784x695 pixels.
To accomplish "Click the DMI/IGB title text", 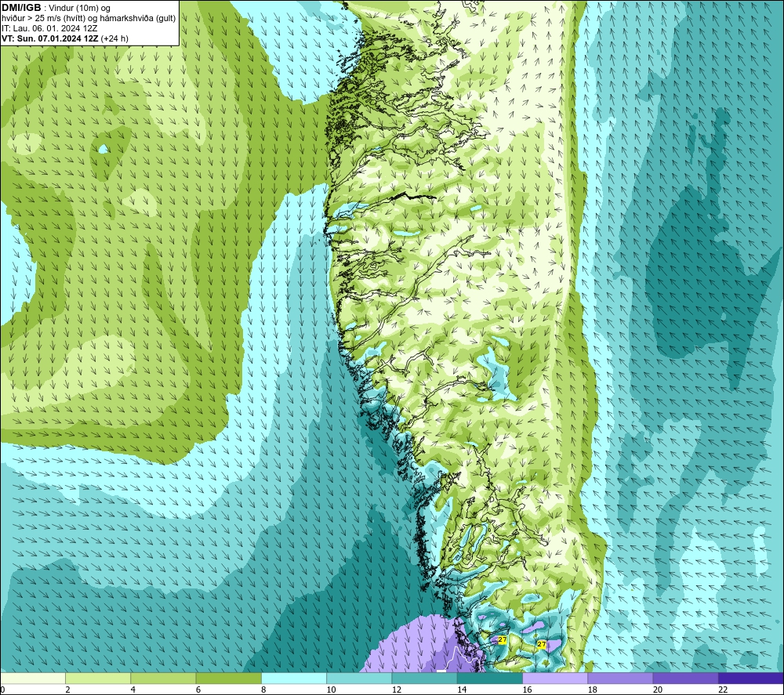I will 21,8.
